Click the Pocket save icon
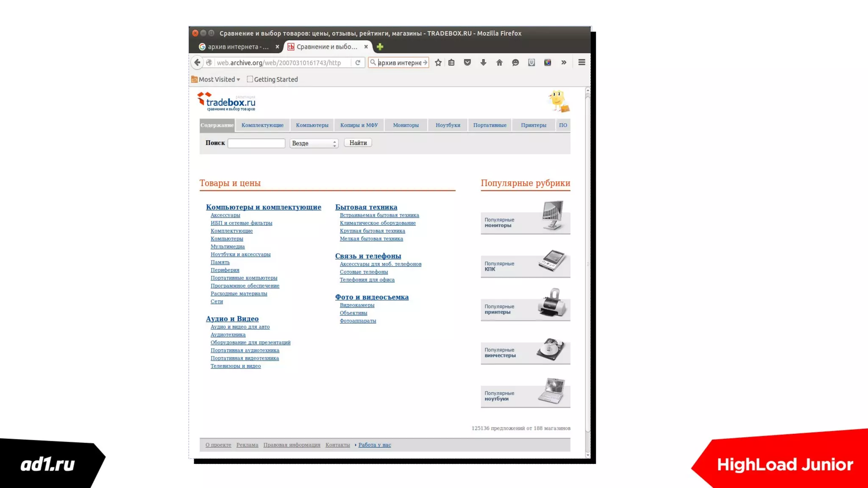 pos(467,63)
